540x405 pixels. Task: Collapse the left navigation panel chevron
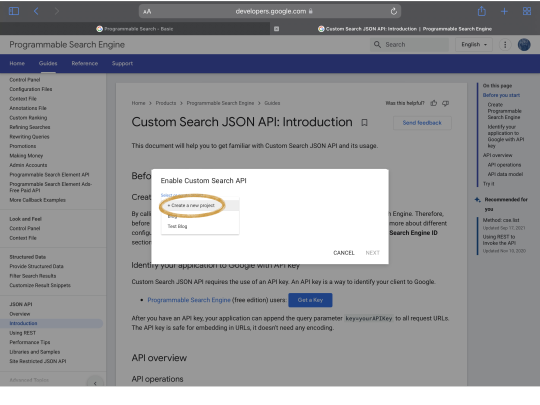click(95, 383)
